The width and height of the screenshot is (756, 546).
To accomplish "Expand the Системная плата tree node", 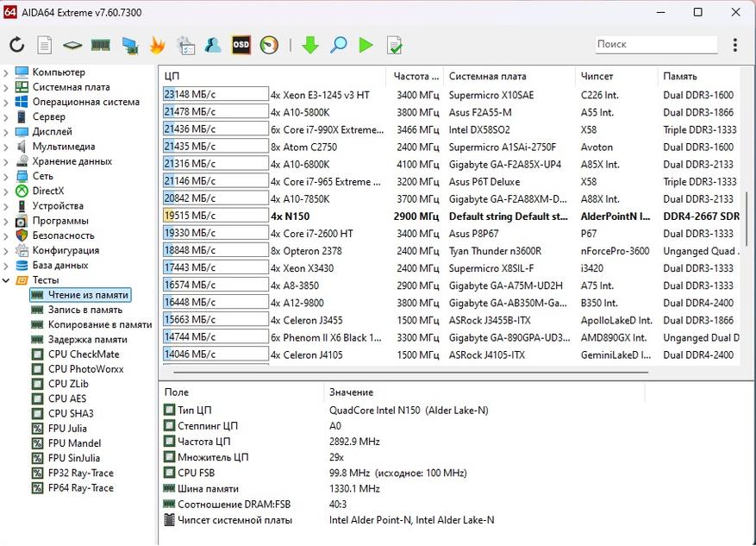I will click(6, 88).
